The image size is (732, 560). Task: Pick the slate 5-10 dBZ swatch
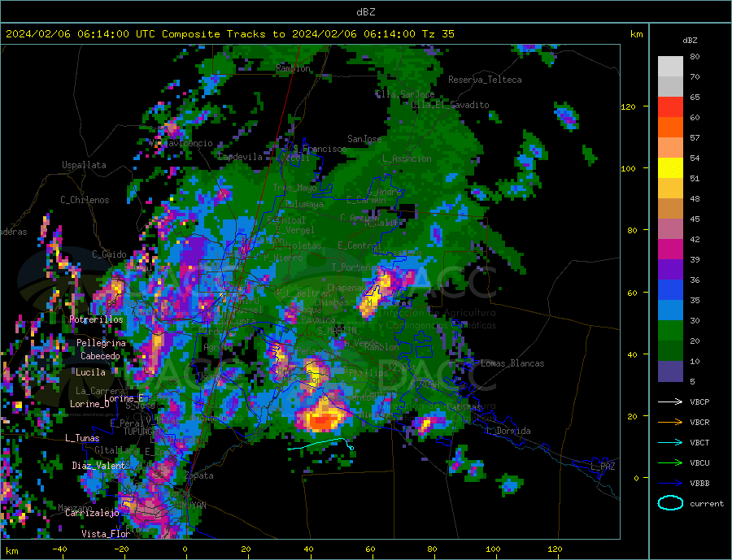(x=670, y=371)
